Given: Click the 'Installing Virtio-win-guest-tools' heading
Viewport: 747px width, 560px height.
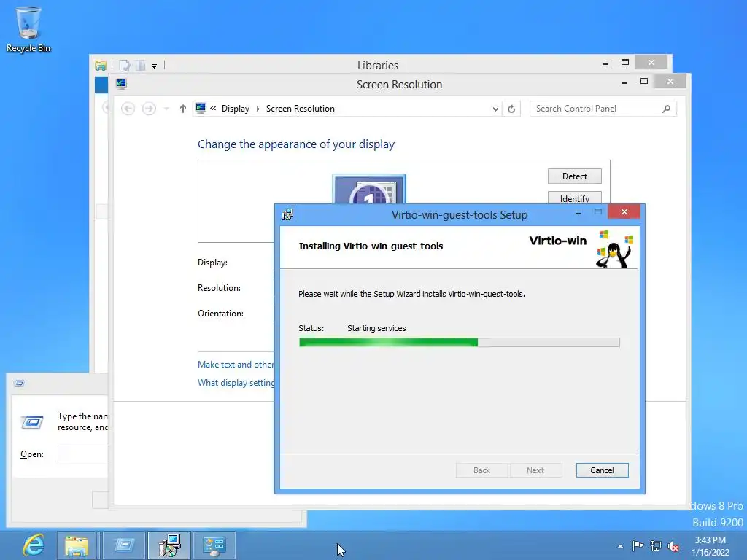Looking at the screenshot, I should pyautogui.click(x=371, y=246).
